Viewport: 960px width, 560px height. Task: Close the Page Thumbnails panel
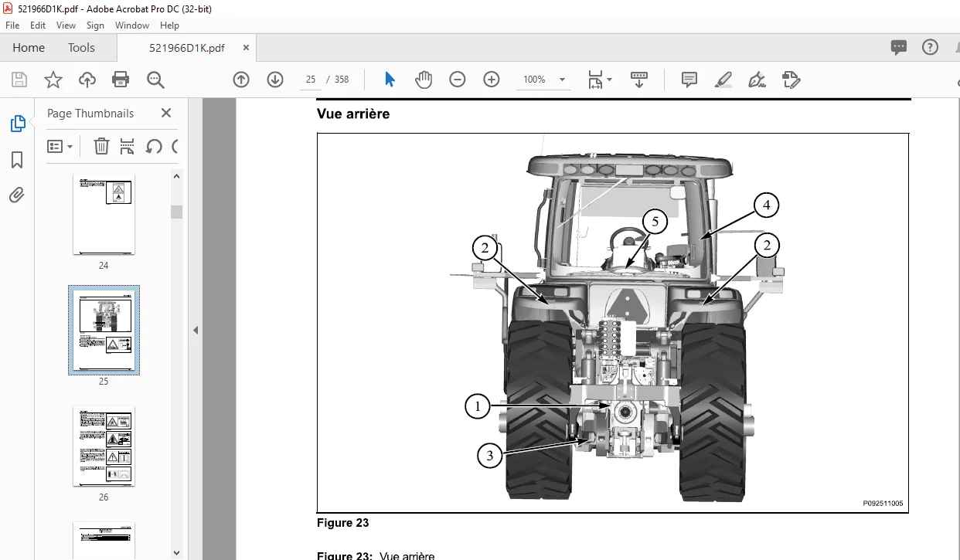tap(166, 113)
